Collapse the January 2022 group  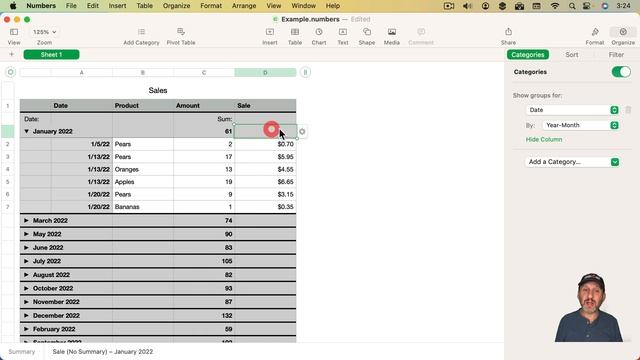pos(27,131)
